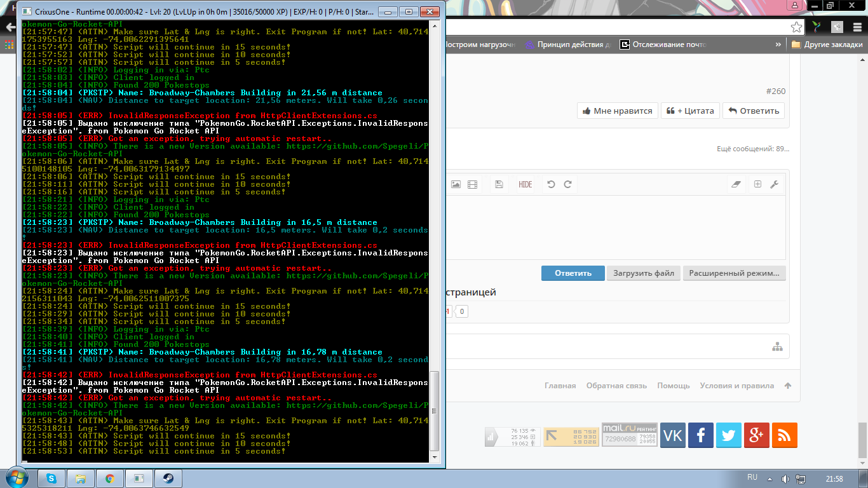868x488 pixels.
Task: Click the green bird browser extension icon
Action: click(x=817, y=27)
